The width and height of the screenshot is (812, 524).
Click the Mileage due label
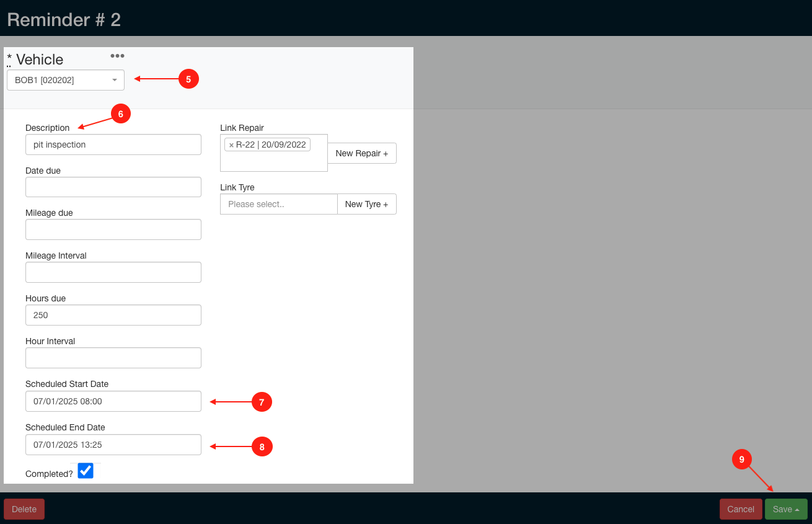click(49, 213)
